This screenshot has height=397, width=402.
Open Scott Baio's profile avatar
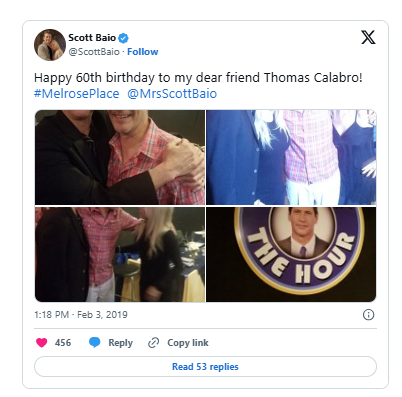tap(50, 45)
